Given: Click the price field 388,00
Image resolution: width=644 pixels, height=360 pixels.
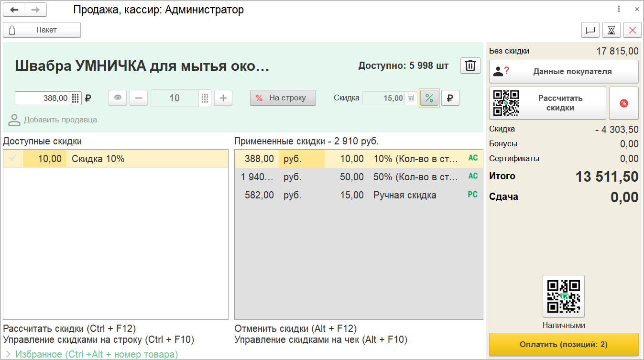Looking at the screenshot, I should [x=42, y=98].
